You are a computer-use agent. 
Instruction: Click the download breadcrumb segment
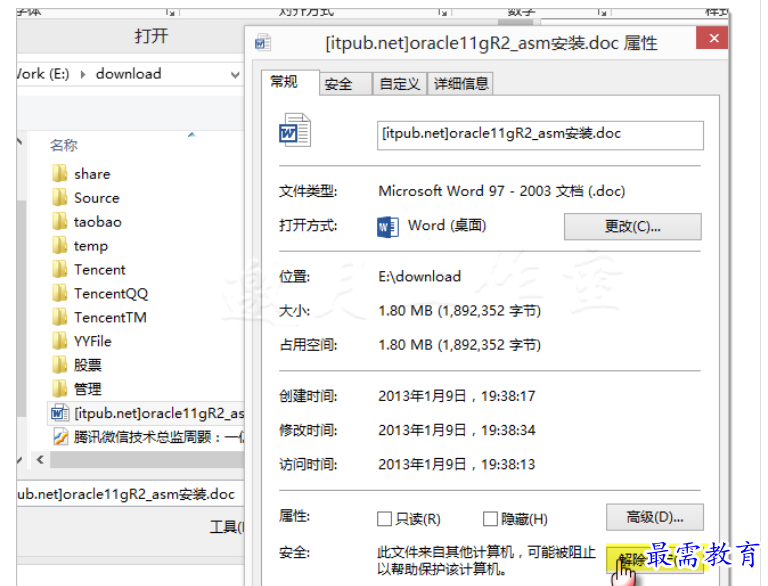click(128, 74)
